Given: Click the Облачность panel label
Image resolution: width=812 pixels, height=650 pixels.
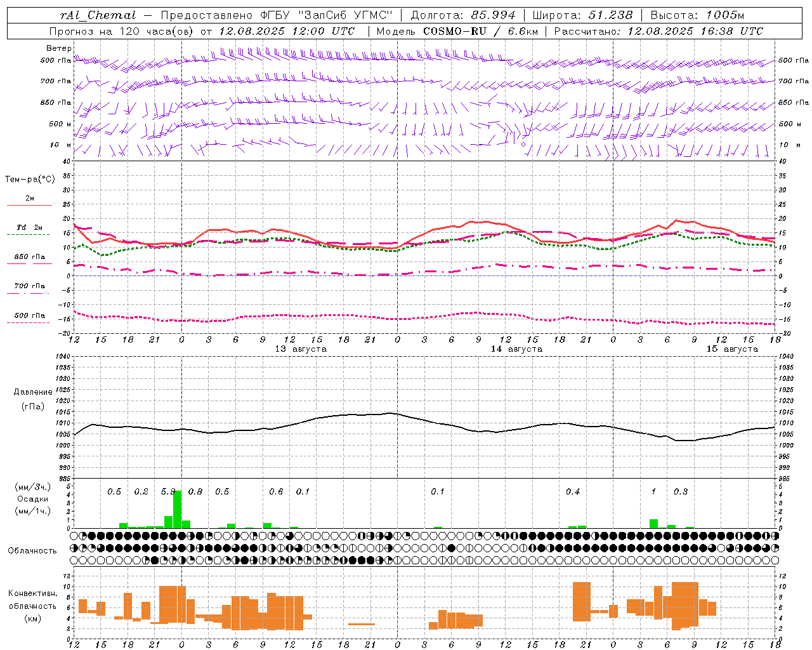Looking at the screenshot, I should click(32, 551).
